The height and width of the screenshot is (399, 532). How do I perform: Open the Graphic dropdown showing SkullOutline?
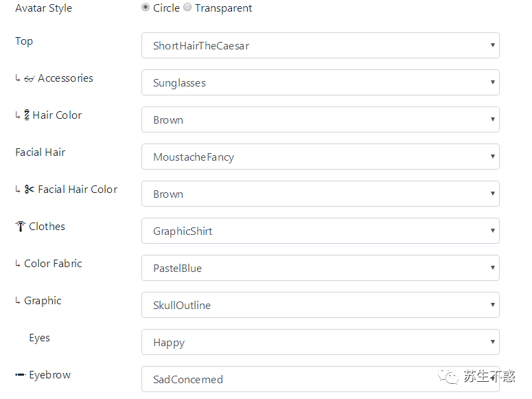click(320, 306)
